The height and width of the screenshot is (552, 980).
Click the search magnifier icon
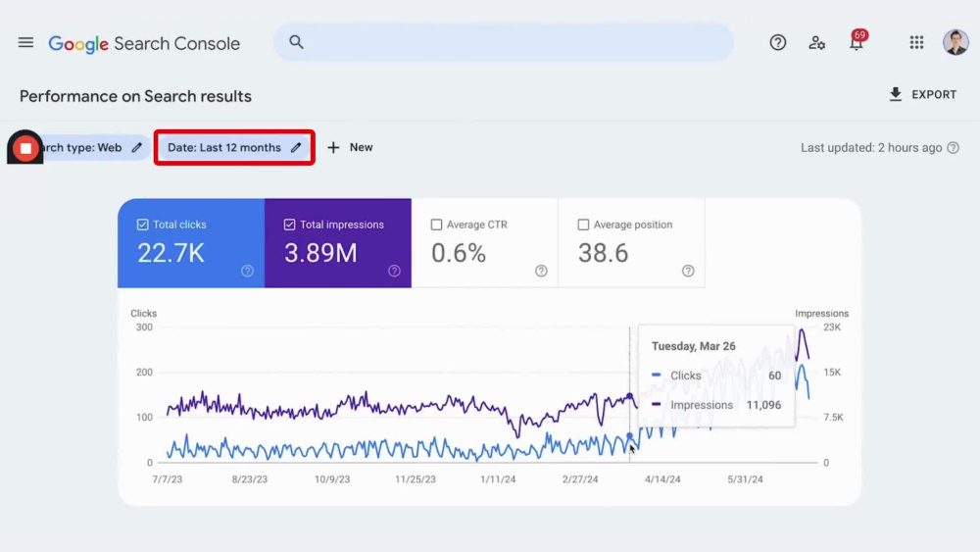(x=296, y=42)
